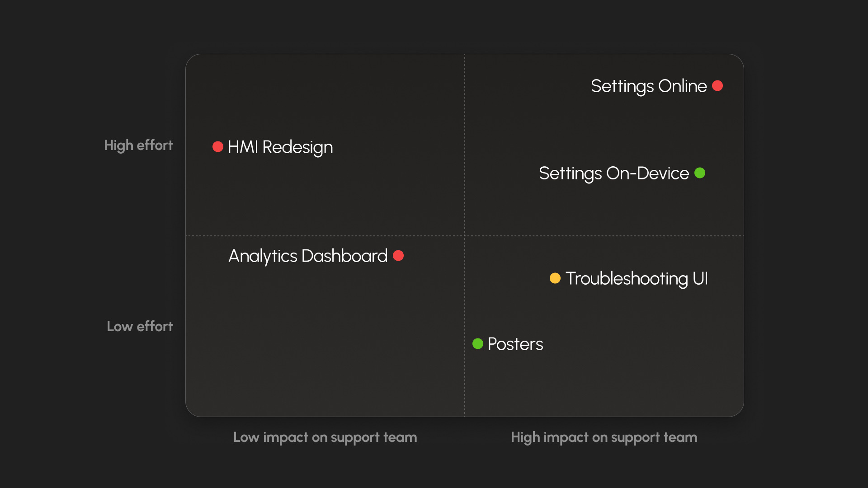Select the Posters label

click(x=515, y=344)
